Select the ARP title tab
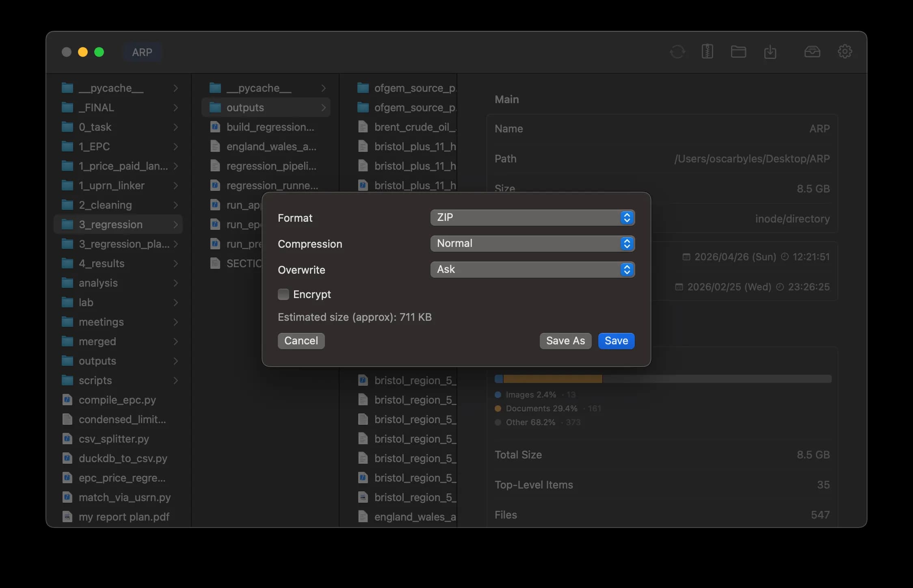913x588 pixels. click(142, 52)
